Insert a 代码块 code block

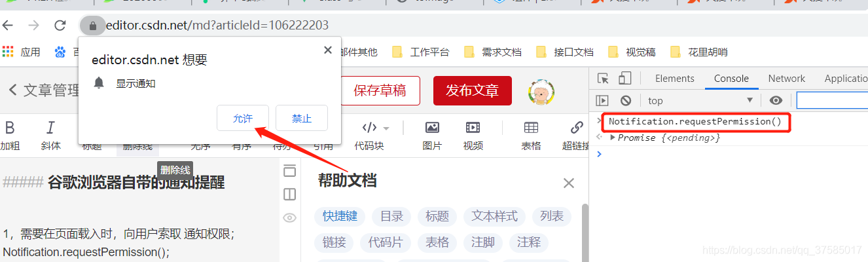[x=369, y=136]
